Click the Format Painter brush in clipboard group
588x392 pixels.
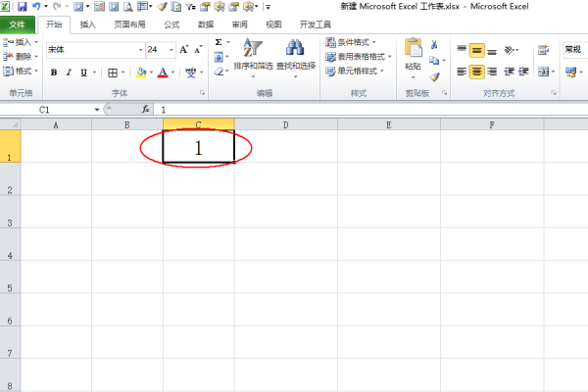point(434,76)
